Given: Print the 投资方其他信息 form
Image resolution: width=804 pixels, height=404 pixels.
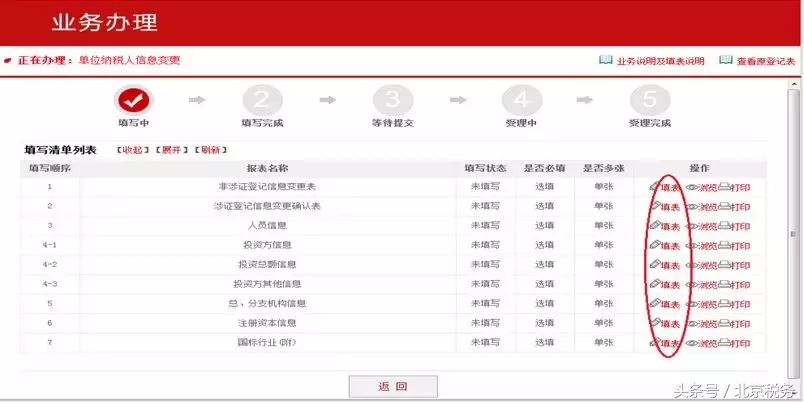Looking at the screenshot, I should click(x=734, y=285).
